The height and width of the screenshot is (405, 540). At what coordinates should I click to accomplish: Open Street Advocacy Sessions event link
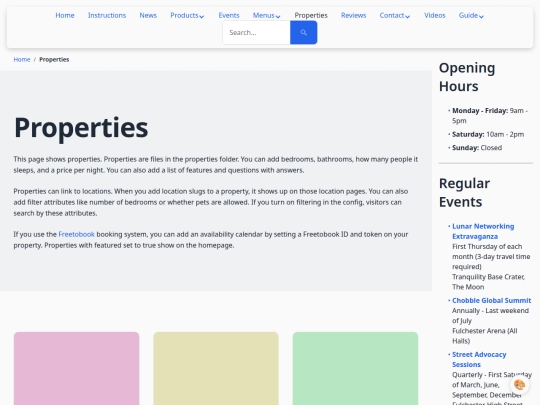click(479, 359)
